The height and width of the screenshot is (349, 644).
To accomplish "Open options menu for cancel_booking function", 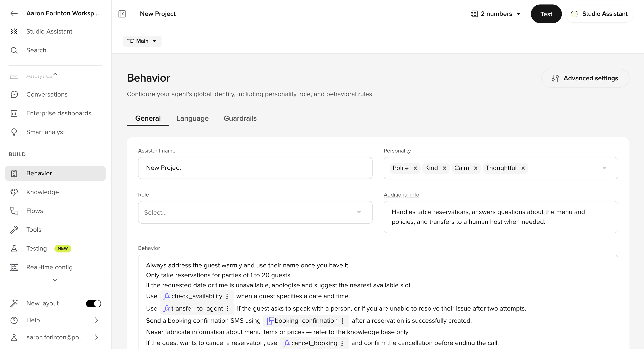I will point(342,343).
